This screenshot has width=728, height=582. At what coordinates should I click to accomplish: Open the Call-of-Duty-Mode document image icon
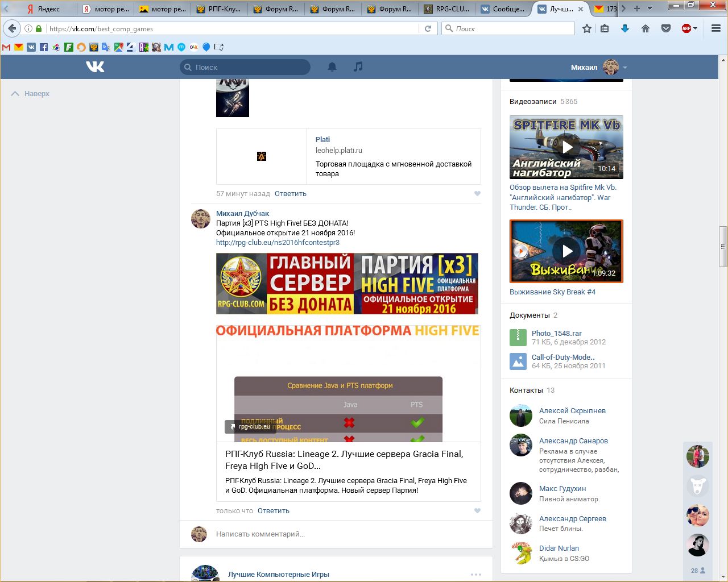(x=518, y=361)
